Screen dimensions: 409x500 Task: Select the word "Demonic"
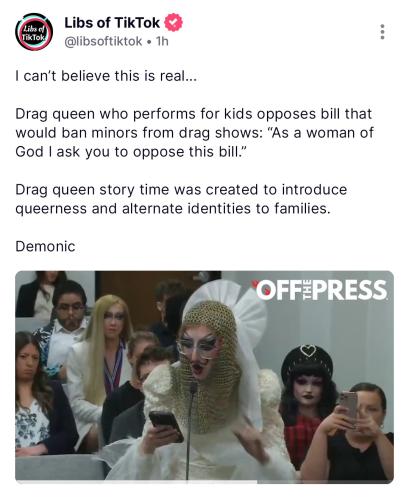(45, 247)
